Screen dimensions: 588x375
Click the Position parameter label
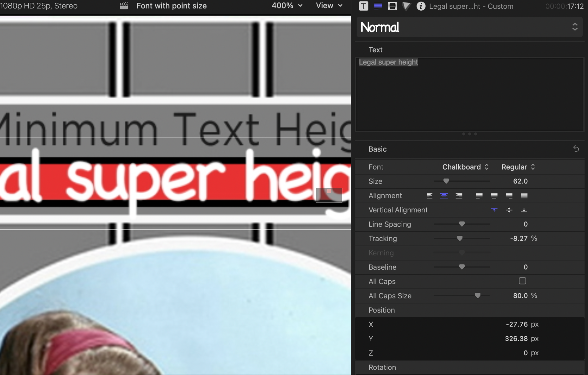pyautogui.click(x=382, y=310)
